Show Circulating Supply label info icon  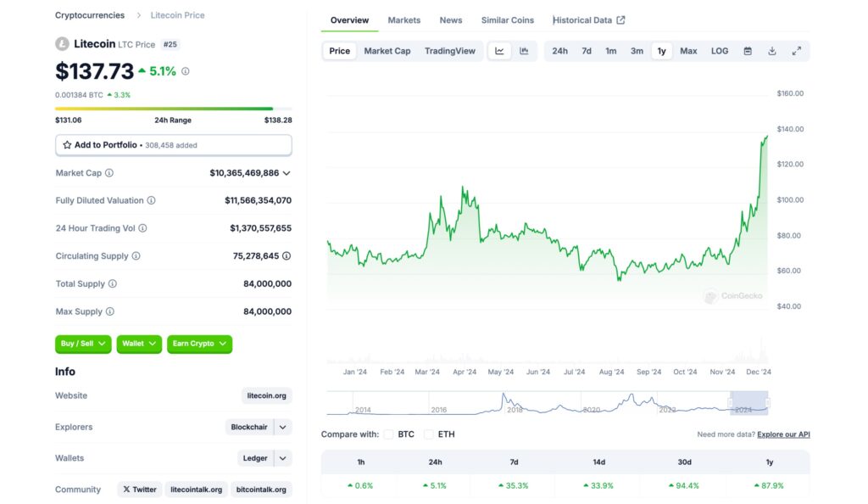point(136,256)
